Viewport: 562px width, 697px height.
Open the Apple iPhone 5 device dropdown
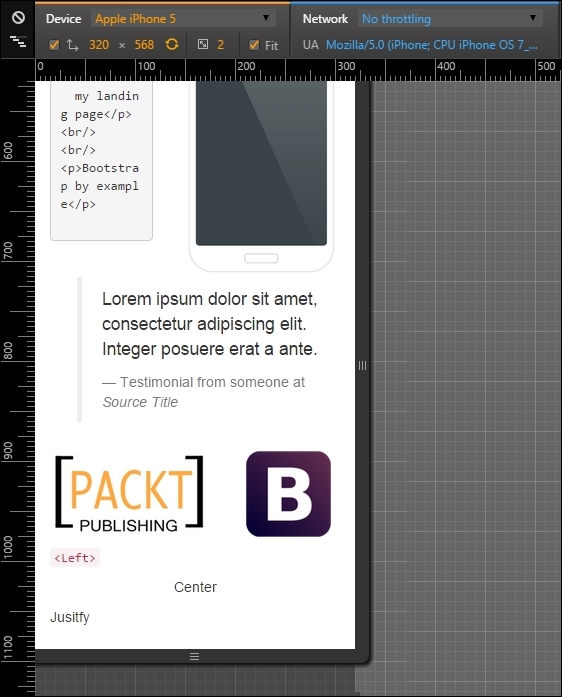(183, 19)
